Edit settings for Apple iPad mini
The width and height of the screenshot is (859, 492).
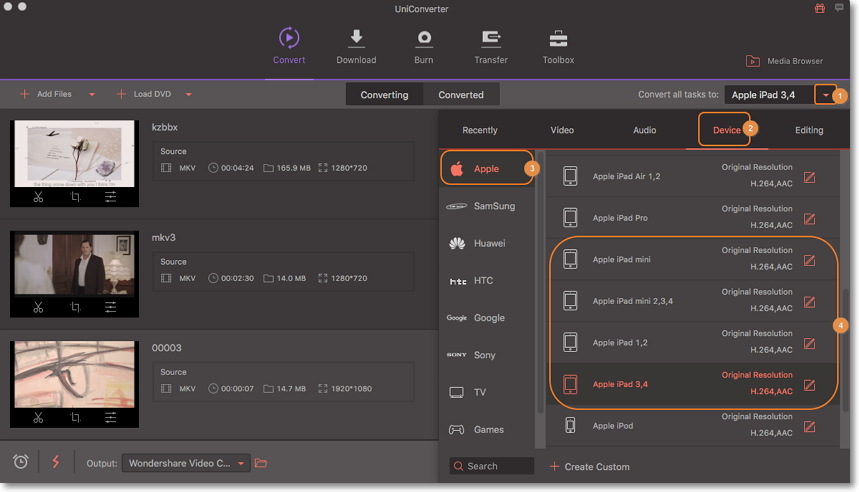(809, 260)
